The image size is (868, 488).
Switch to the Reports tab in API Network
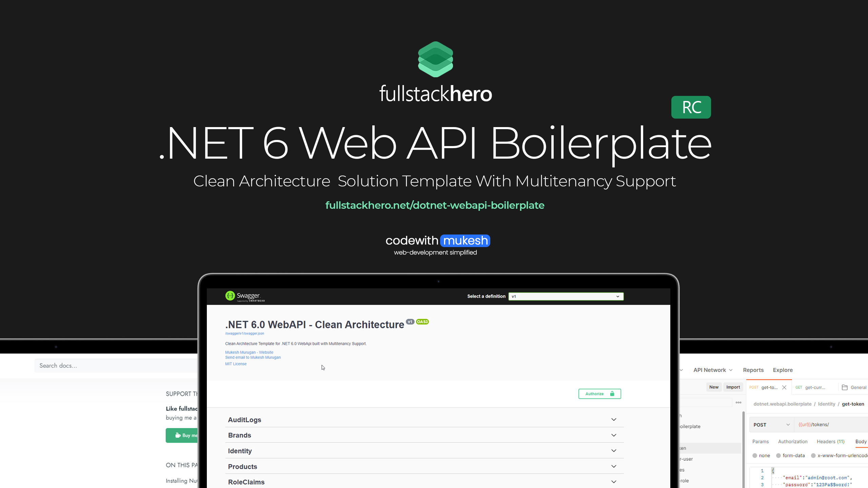(x=752, y=370)
